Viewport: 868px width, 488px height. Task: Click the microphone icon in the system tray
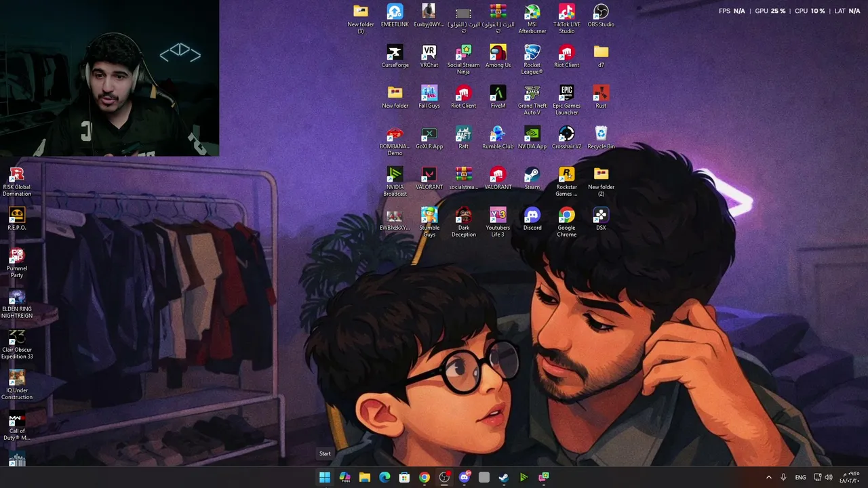pos(783,477)
